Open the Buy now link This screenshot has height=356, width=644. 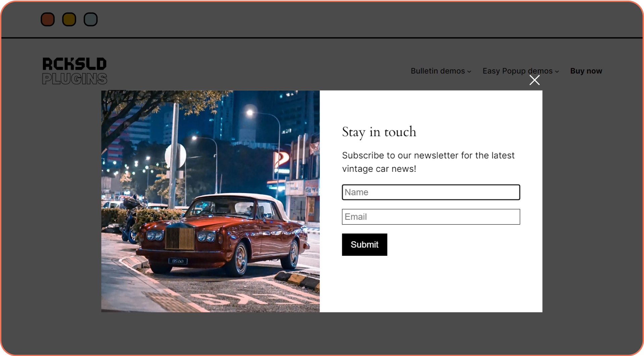click(x=586, y=71)
